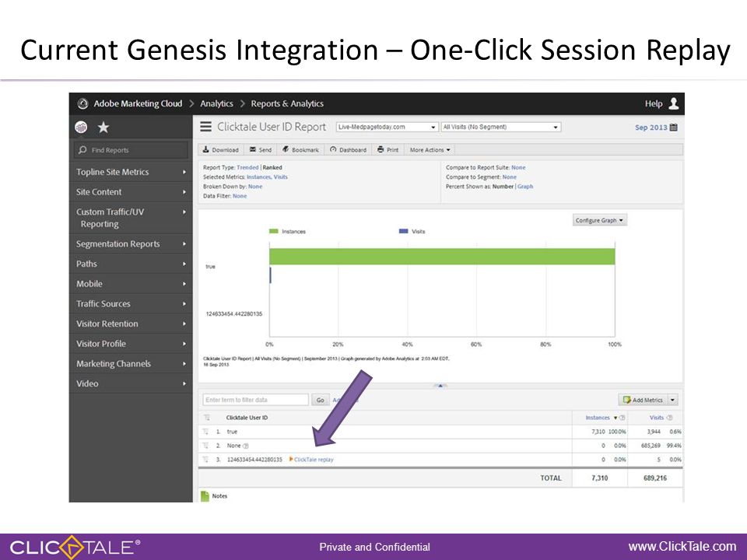Click the Print toolbar button
This screenshot has width=747, height=560.
pos(388,149)
